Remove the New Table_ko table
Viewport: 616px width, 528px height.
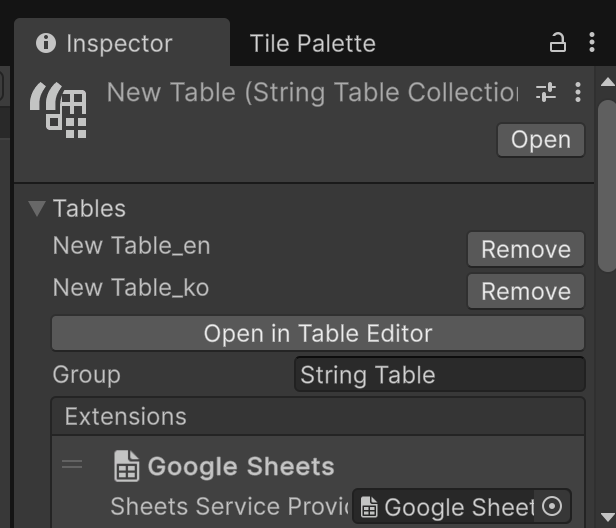pos(525,291)
